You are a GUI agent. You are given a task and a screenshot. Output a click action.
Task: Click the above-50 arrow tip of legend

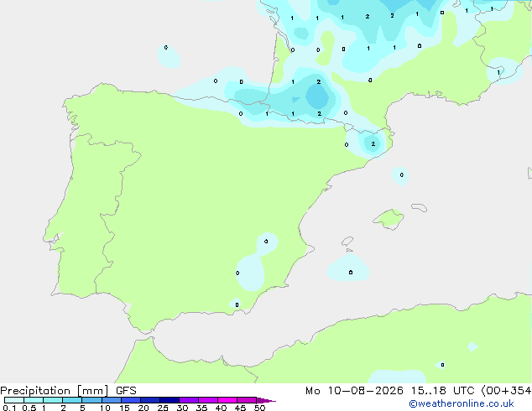[x=266, y=400]
